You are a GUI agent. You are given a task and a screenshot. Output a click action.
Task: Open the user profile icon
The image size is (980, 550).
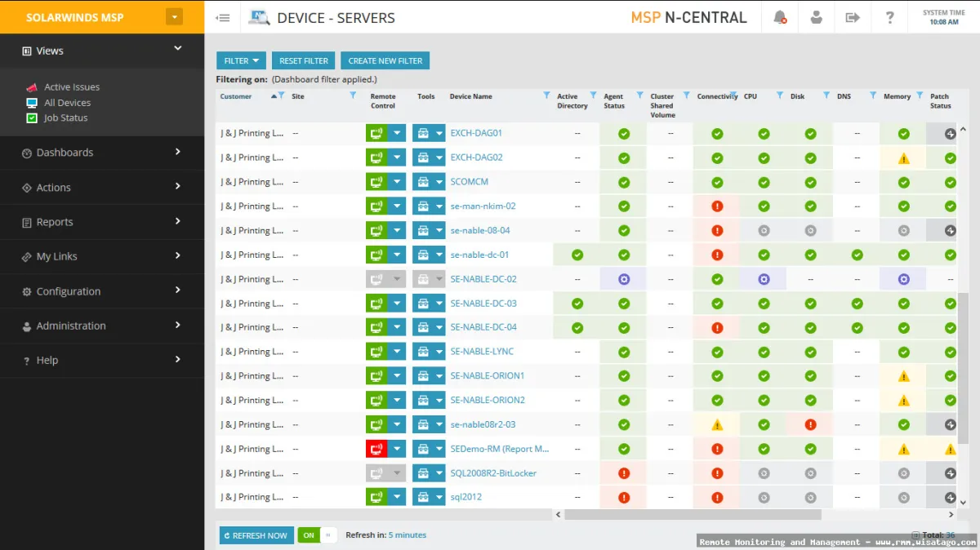(x=816, y=17)
